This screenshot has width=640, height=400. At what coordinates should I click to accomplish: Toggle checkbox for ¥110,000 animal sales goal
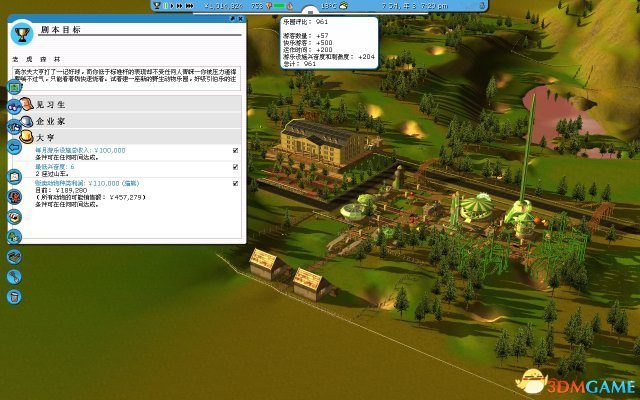click(235, 183)
